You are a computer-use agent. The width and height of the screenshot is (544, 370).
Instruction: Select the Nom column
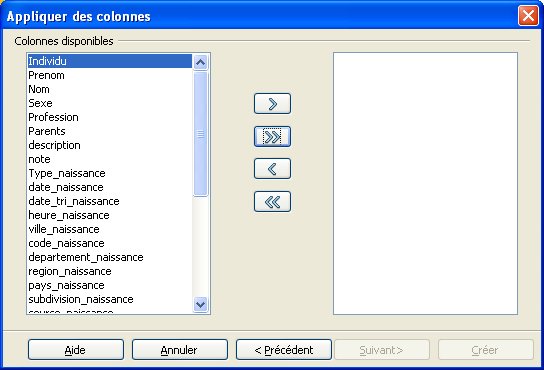click(x=110, y=89)
